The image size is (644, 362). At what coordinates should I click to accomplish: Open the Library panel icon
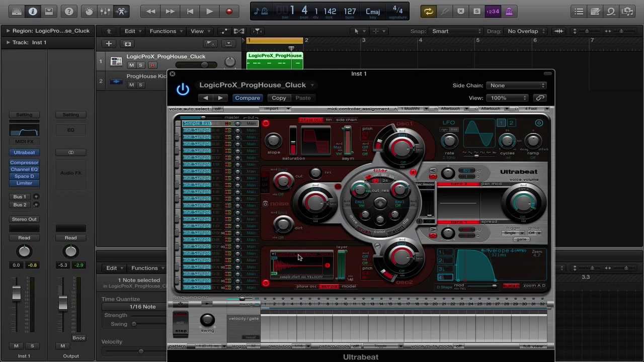pyautogui.click(x=17, y=11)
